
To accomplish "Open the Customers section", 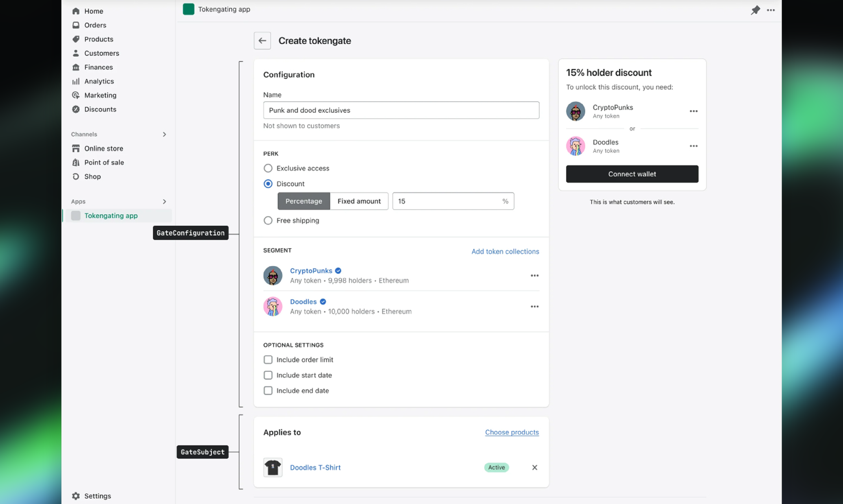I will coord(102,53).
